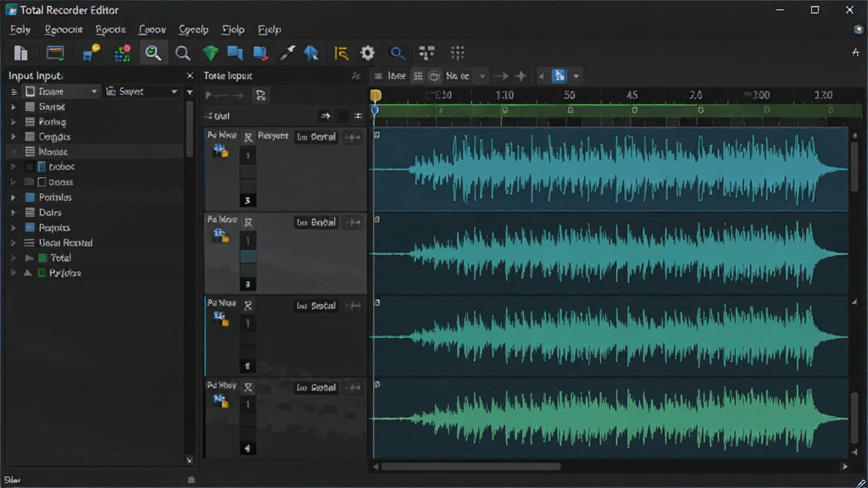Open the fifth menu in the menu bar

click(193, 30)
